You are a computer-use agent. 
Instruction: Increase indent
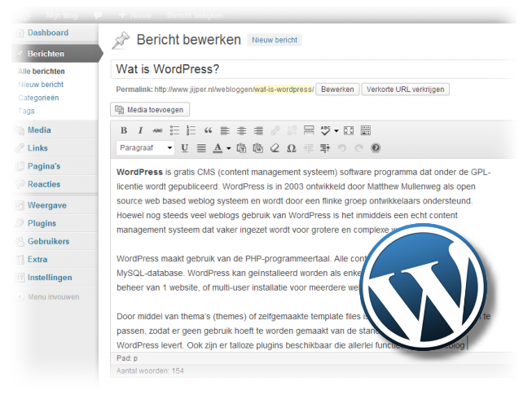pos(325,148)
